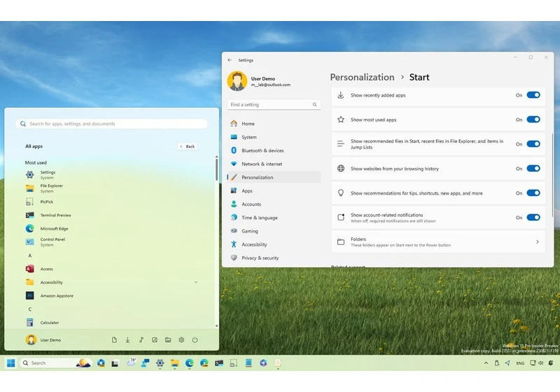Open User Demo account in Settings
The height and width of the screenshot is (392, 560).
(259, 81)
